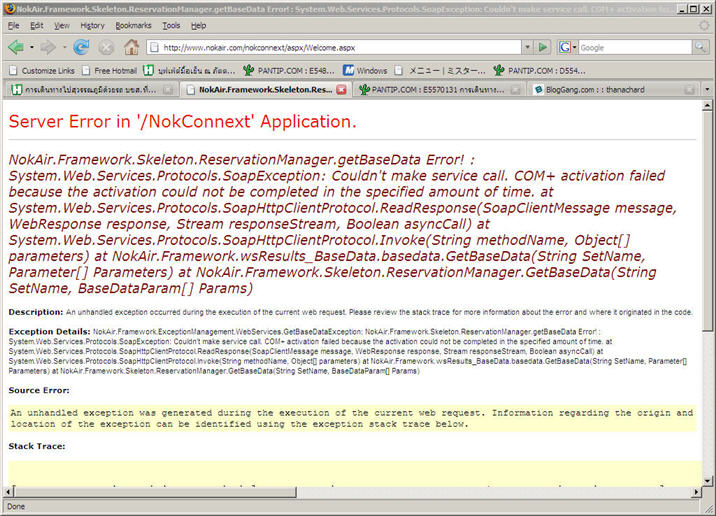Click the green Go button beside address bar
This screenshot has width=716, height=516.
click(543, 47)
